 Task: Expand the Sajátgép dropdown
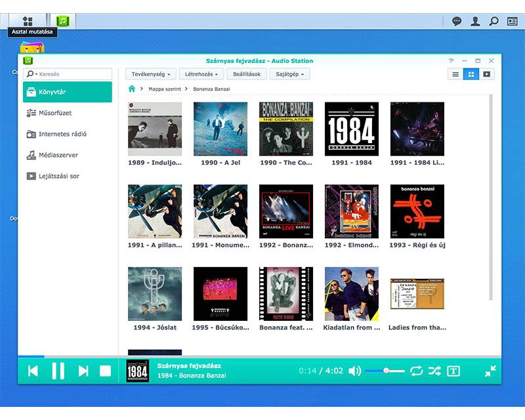click(289, 74)
